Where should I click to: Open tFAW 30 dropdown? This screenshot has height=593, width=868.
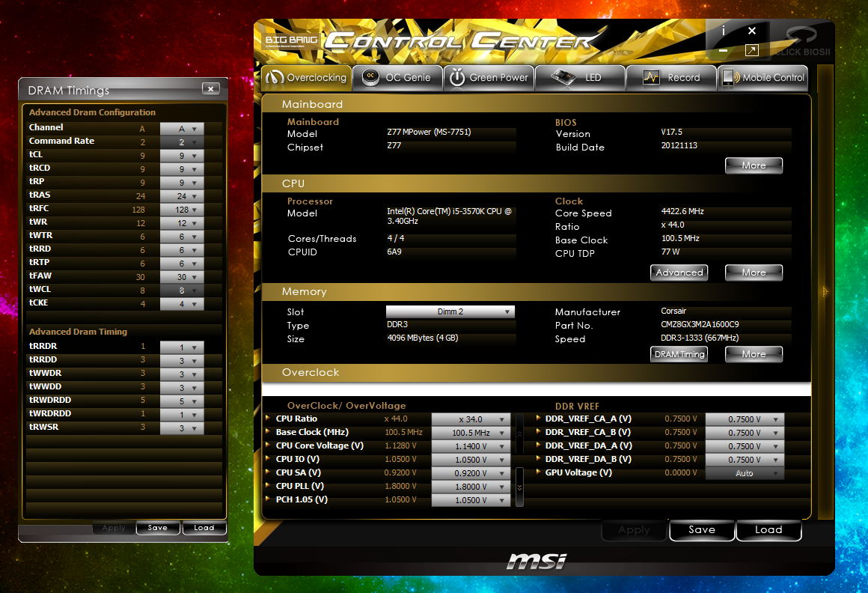coord(182,277)
